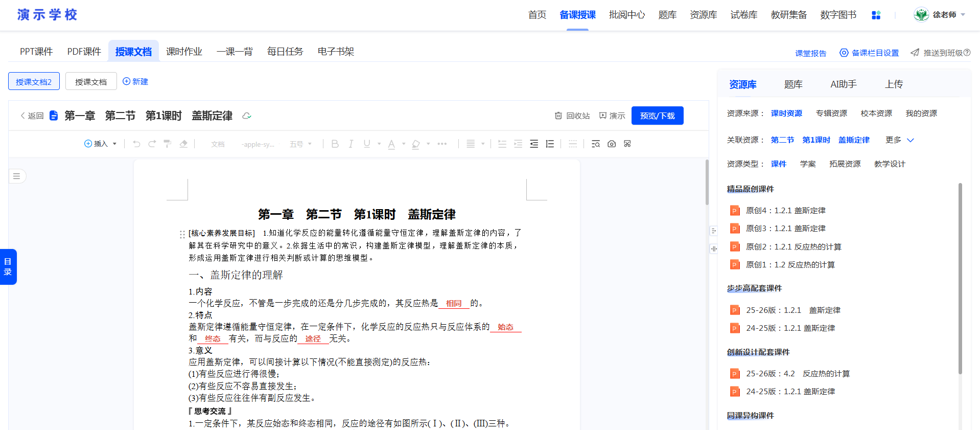
Task: Toggle italic formatting
Action: [351, 144]
